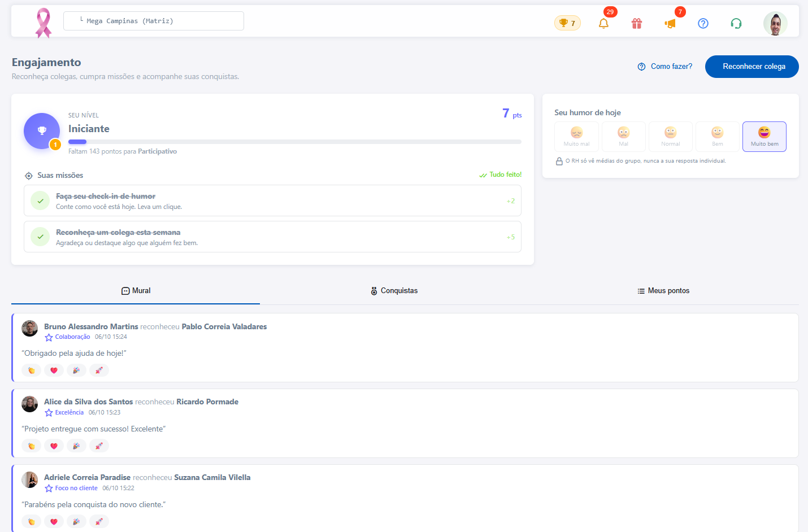Click the 'Foco no cliente' recognition tag
808x532 pixels.
pos(71,489)
